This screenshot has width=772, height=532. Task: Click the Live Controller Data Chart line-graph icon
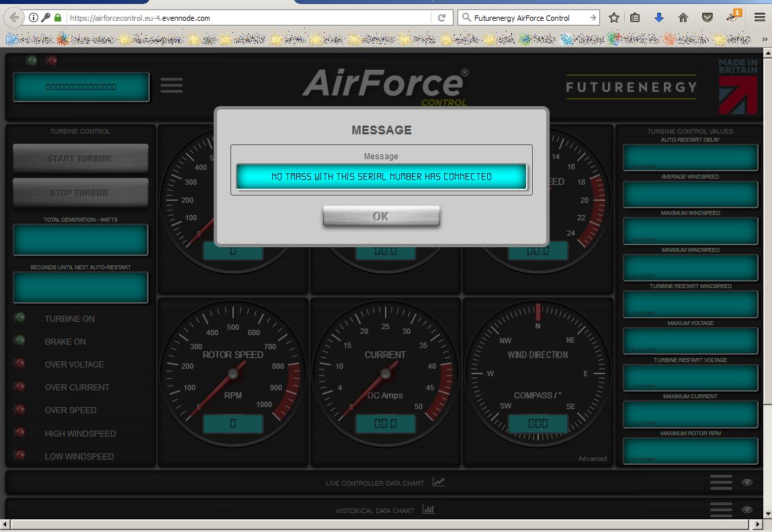tap(439, 482)
